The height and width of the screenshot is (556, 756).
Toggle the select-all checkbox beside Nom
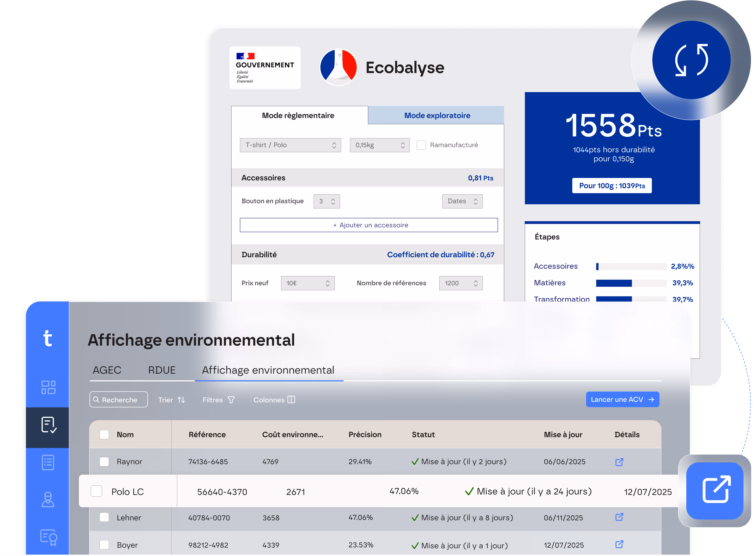pyautogui.click(x=104, y=434)
